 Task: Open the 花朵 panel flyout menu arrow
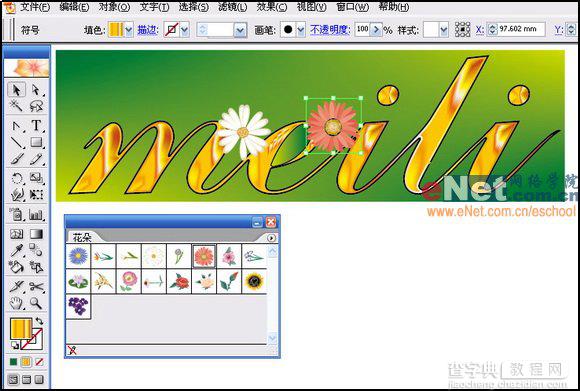(272, 238)
